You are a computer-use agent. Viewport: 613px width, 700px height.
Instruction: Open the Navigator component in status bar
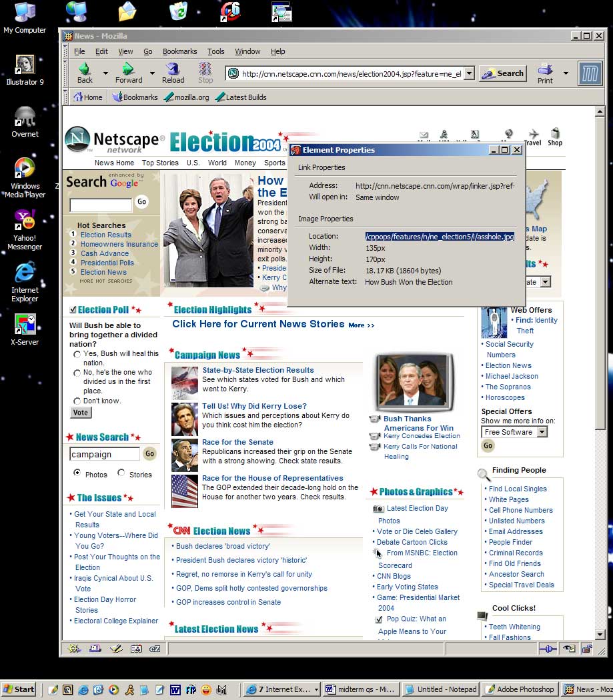(x=74, y=649)
